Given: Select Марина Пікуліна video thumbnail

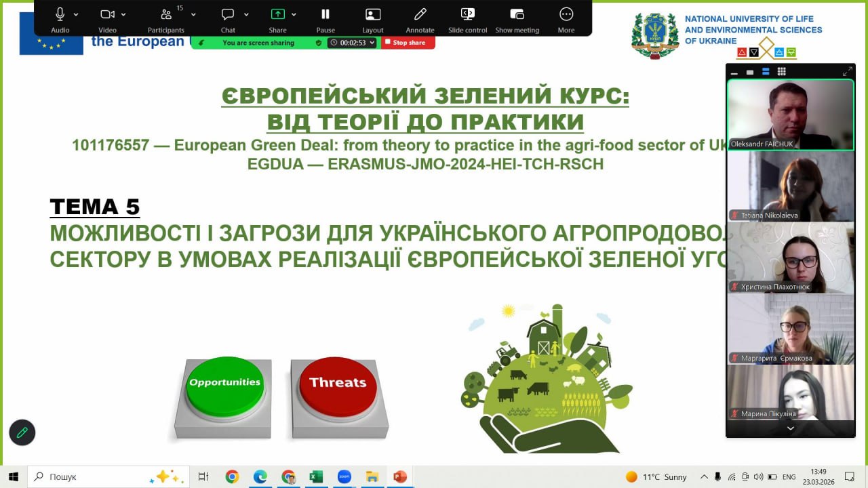Looking at the screenshot, I should coord(791,392).
